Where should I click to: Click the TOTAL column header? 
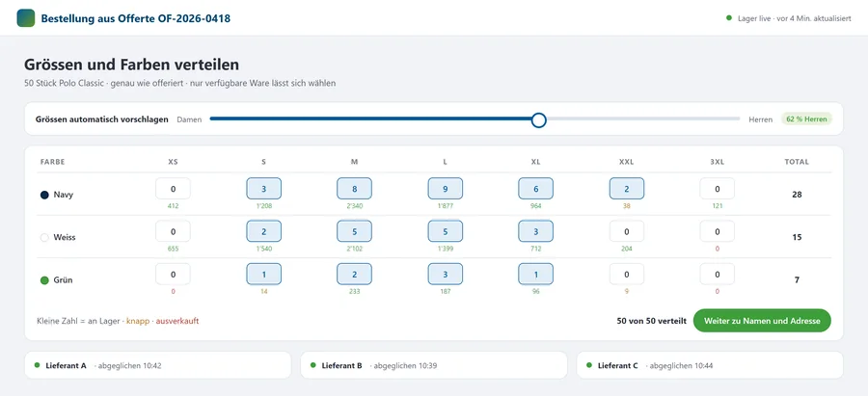click(x=797, y=162)
